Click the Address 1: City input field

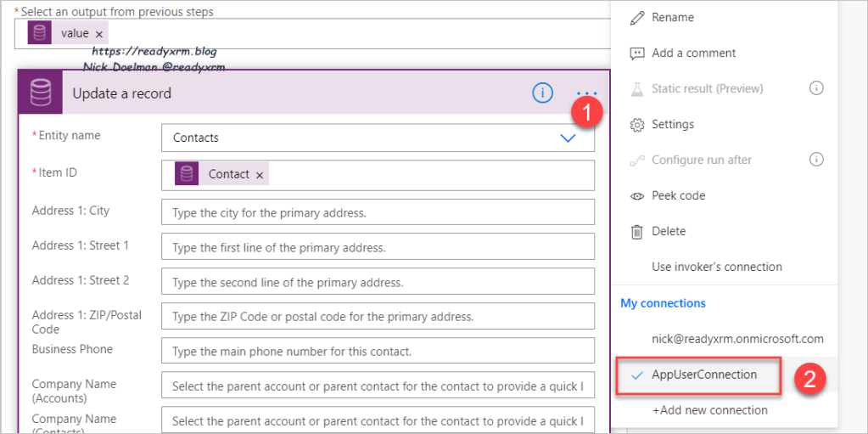378,212
